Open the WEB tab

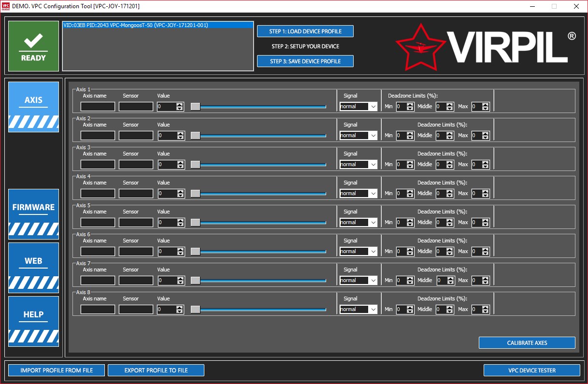[x=33, y=268]
